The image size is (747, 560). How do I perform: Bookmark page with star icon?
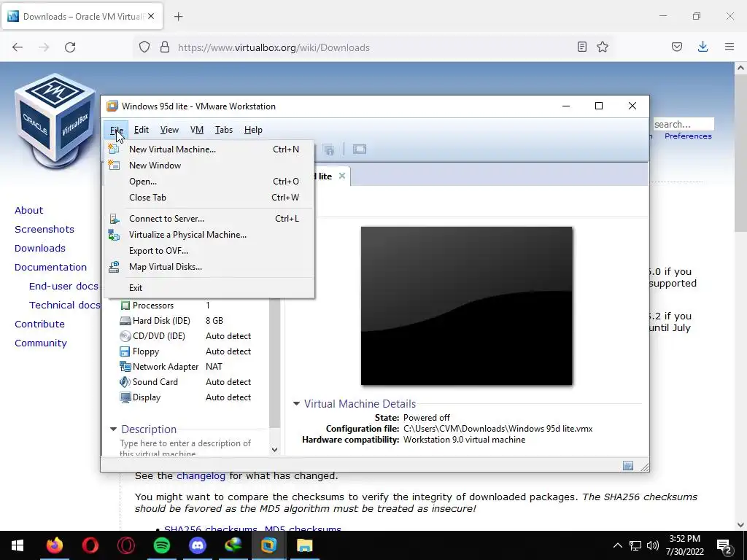coord(603,47)
